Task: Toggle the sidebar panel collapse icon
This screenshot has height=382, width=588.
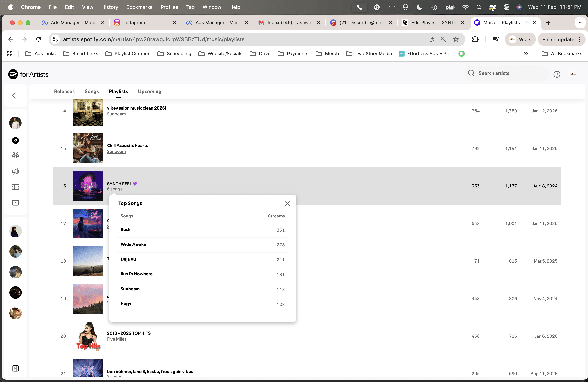Action: (15, 368)
